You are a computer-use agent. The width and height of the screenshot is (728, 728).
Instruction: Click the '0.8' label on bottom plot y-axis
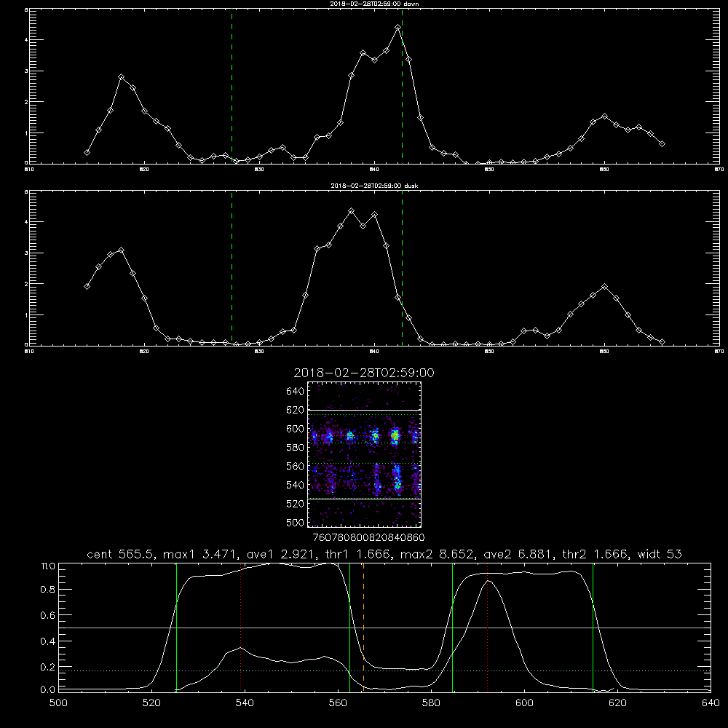(x=48, y=590)
